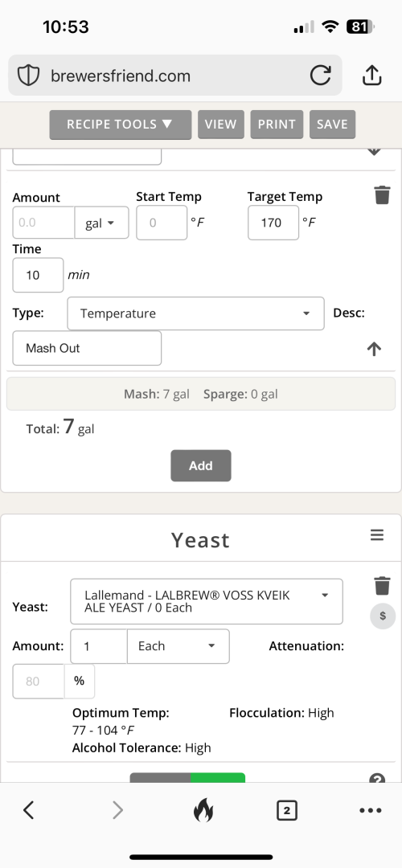Delete the Mash Out step with trash icon

point(382,194)
